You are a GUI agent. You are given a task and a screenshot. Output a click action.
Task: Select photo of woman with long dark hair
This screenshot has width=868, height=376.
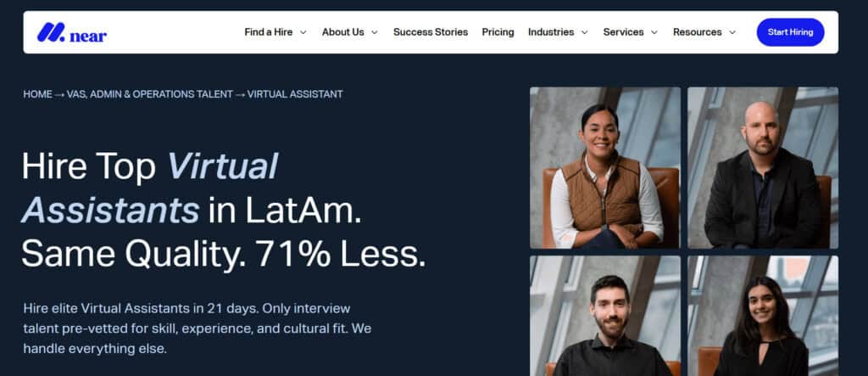[x=763, y=316]
